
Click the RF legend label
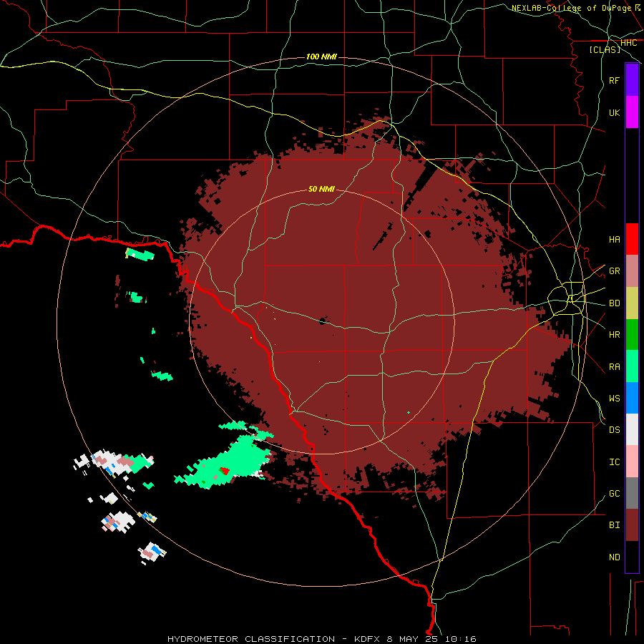[x=615, y=80]
